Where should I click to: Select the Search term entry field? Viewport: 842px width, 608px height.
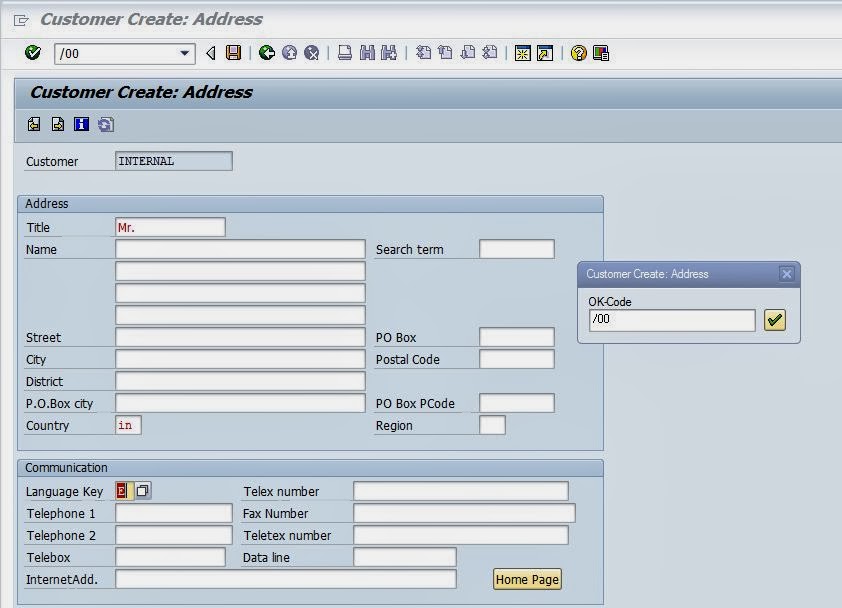(x=517, y=249)
